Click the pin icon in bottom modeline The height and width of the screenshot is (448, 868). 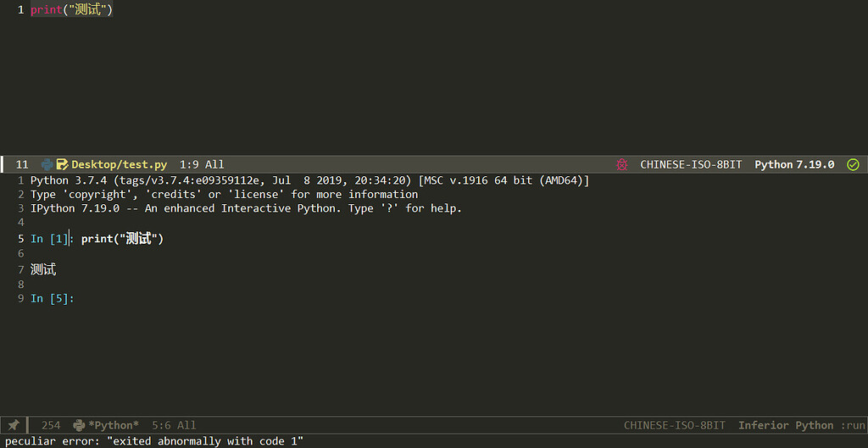[14, 425]
